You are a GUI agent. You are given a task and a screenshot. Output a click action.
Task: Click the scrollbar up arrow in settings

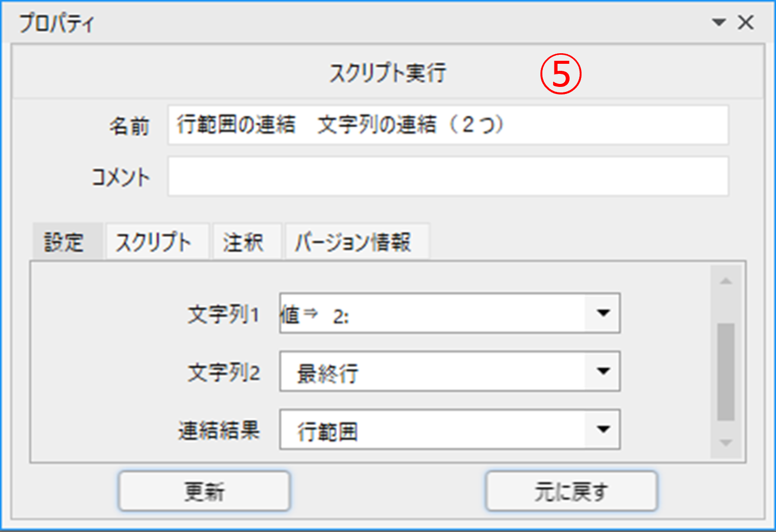tap(726, 281)
